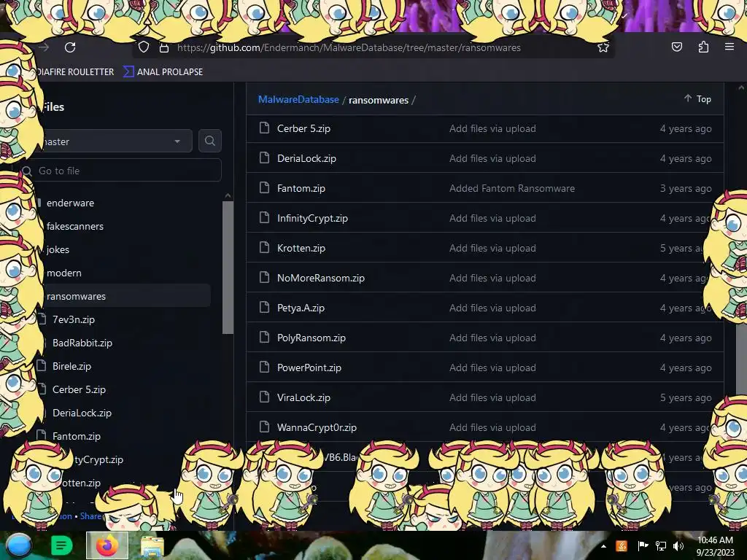The height and width of the screenshot is (560, 747).
Task: Open Krotten.zip in file list
Action: [301, 248]
